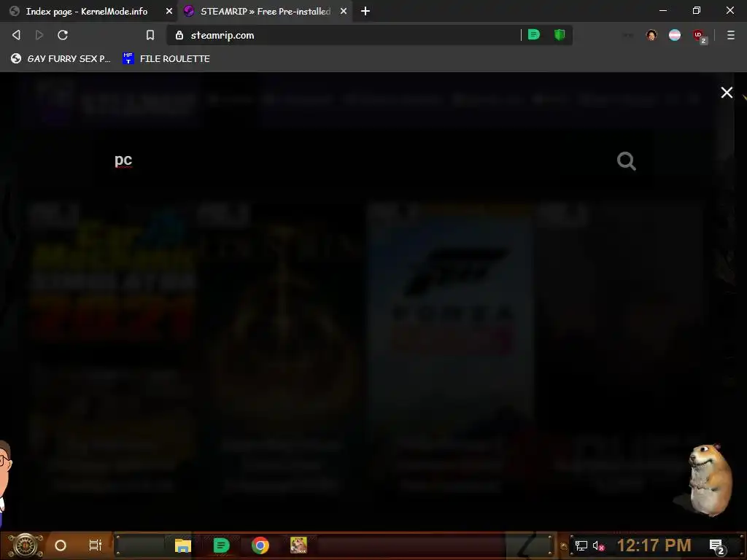Open the browser hamburger menu

(731, 35)
